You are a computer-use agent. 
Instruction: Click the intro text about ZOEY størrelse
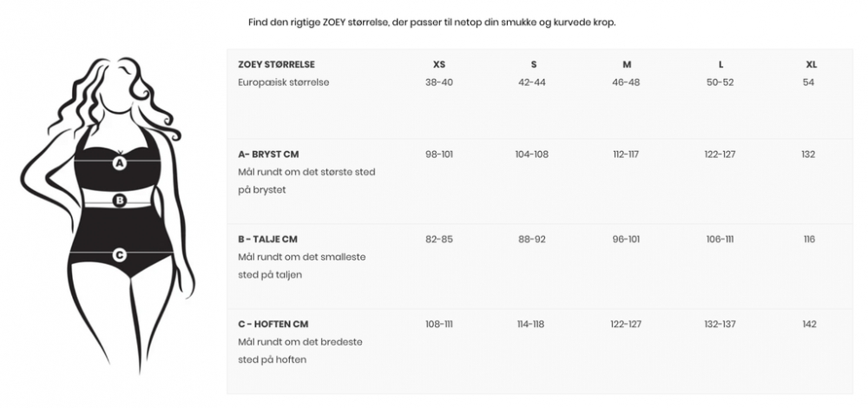431,23
